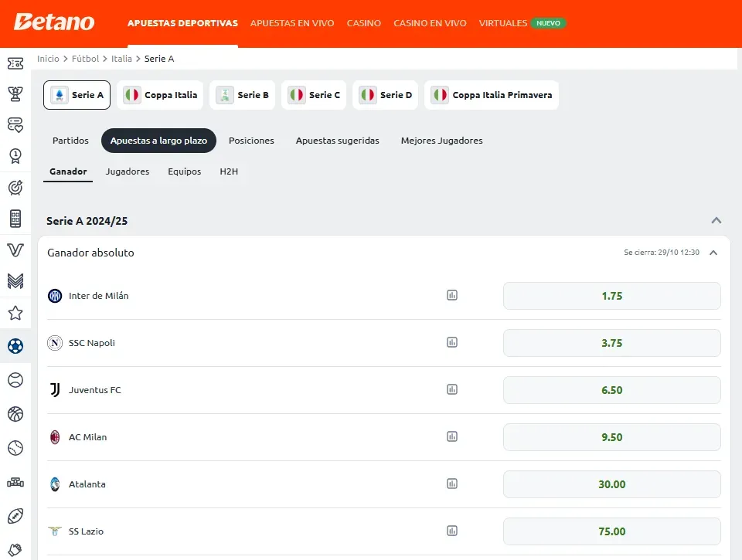Open the trophy competitions sidebar icon
The width and height of the screenshot is (742, 560).
click(15, 94)
